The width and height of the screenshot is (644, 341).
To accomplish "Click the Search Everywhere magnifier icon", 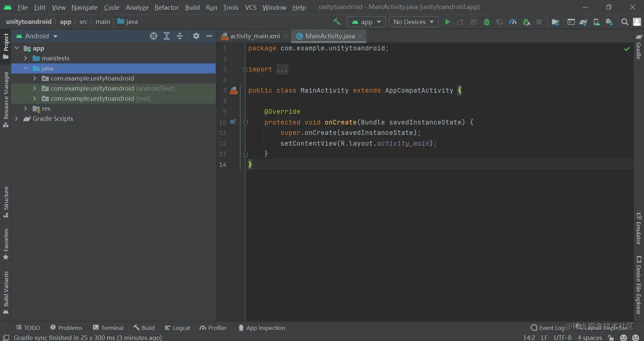I will [x=624, y=22].
